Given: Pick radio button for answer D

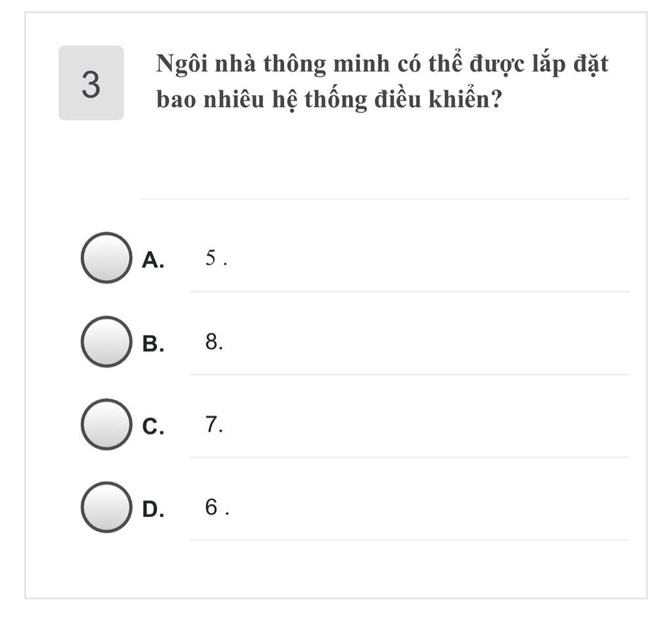Looking at the screenshot, I should (106, 507).
